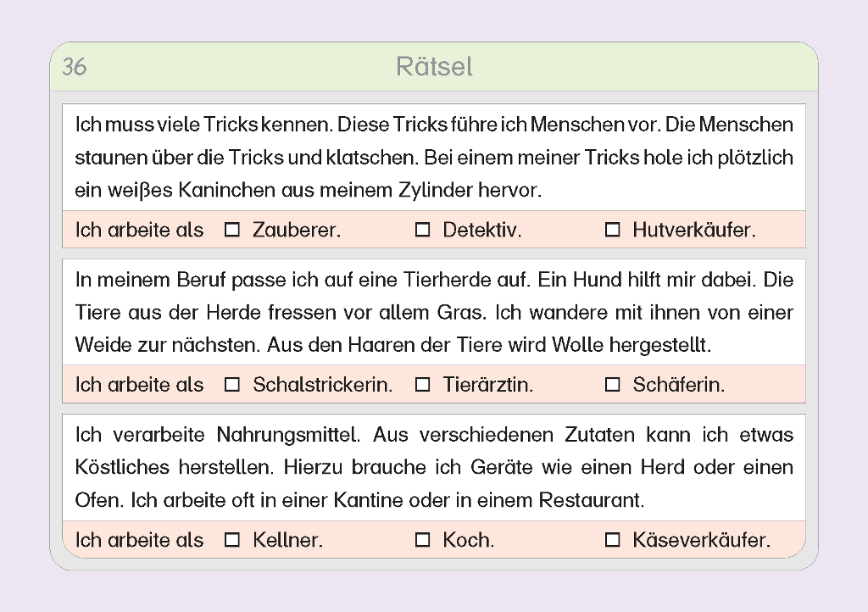Click the riddle text about Nahrungsmittel
This screenshot has height=612, width=868.
[x=434, y=468]
